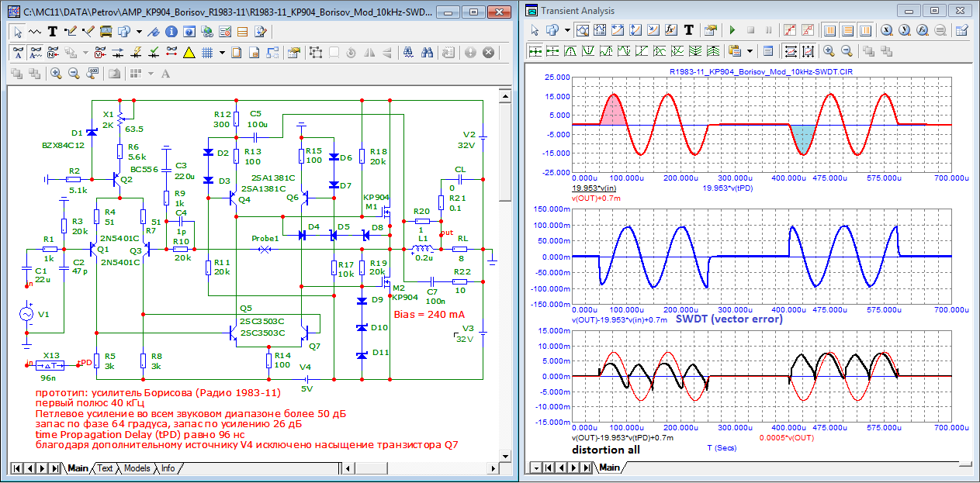The image size is (980, 483).
Task: Click the Run analysis green play button
Action: coord(732,30)
